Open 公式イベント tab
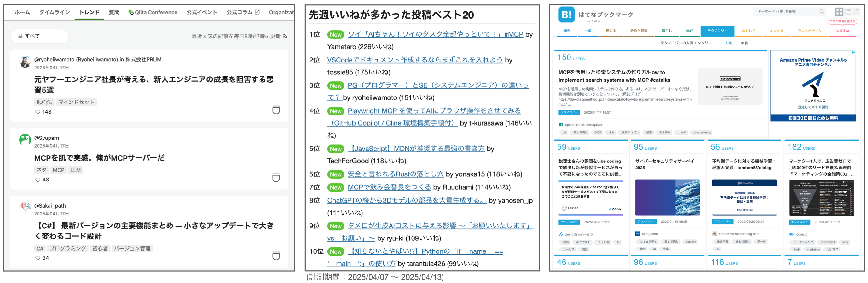Viewport: 868px width, 283px height. point(201,12)
